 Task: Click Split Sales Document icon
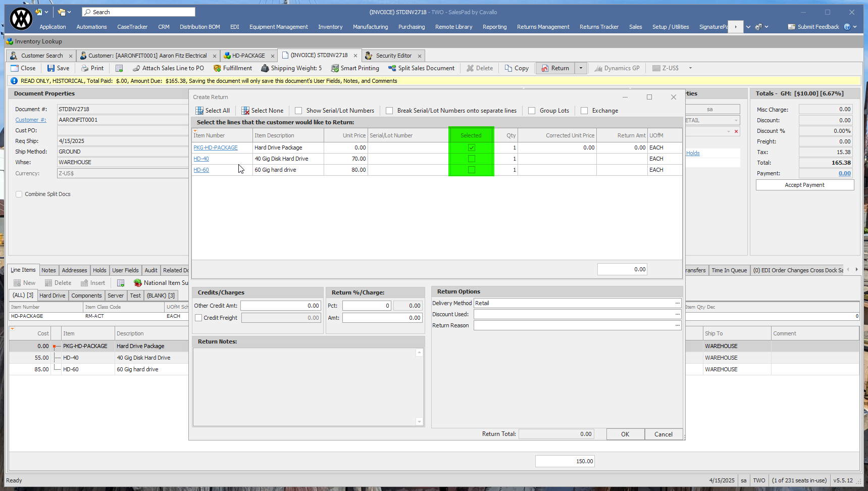click(392, 68)
